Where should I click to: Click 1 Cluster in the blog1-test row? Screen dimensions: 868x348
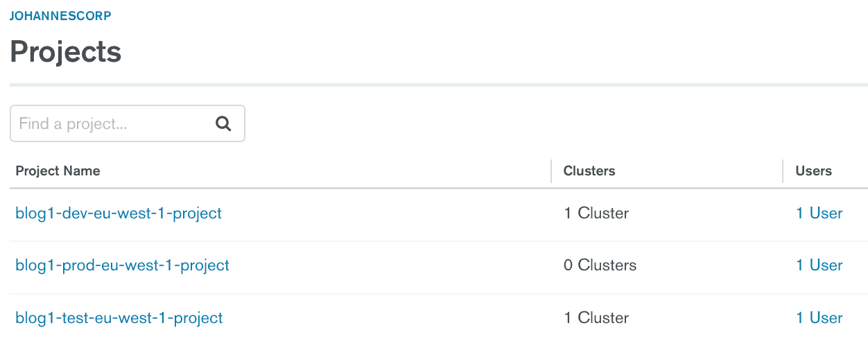pyautogui.click(x=596, y=317)
